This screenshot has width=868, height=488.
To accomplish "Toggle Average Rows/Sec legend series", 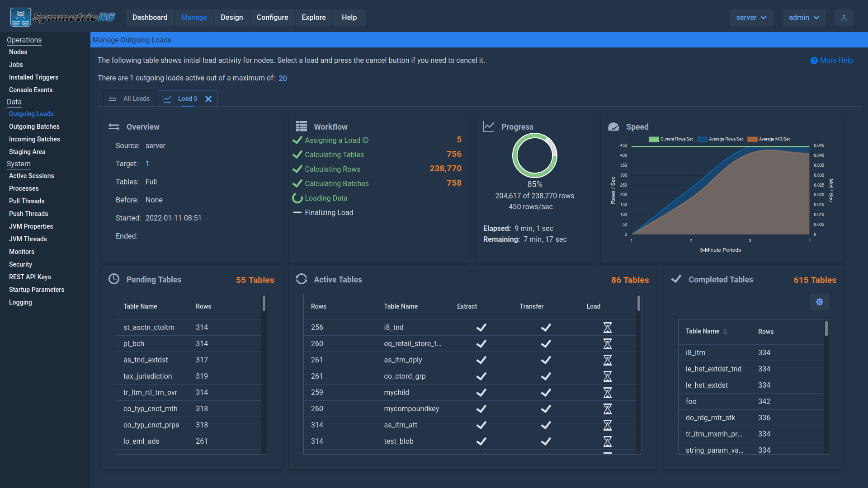I will 702,139.
